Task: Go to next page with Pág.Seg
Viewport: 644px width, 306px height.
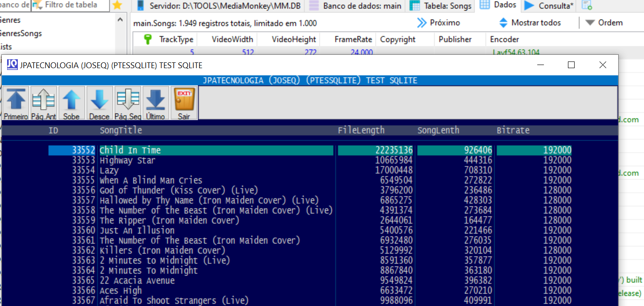Action: coord(128,103)
